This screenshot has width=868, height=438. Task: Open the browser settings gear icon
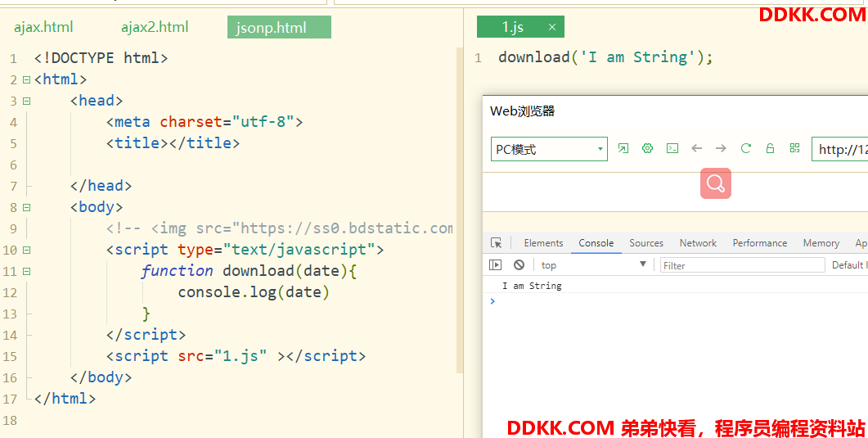coord(647,148)
